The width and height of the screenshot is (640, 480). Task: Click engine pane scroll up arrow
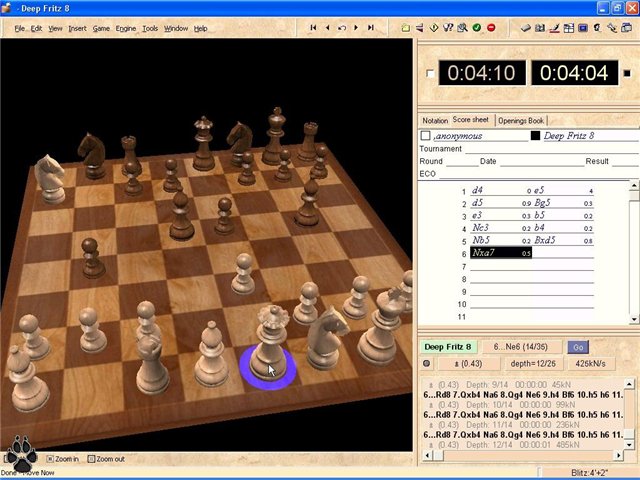[x=629, y=384]
